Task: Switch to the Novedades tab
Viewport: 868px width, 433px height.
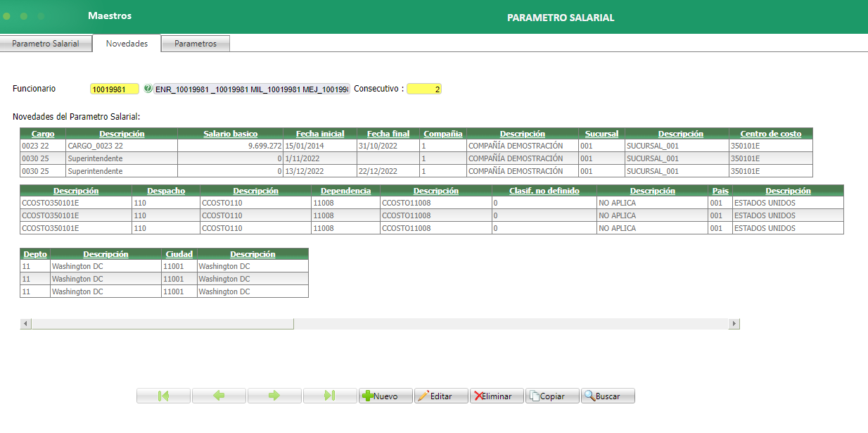Action: [127, 44]
